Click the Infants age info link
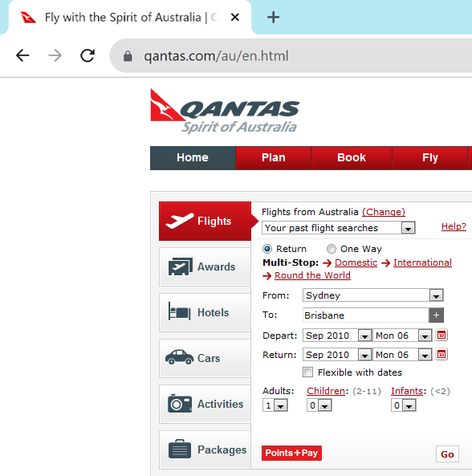The width and height of the screenshot is (472, 476). click(x=407, y=391)
